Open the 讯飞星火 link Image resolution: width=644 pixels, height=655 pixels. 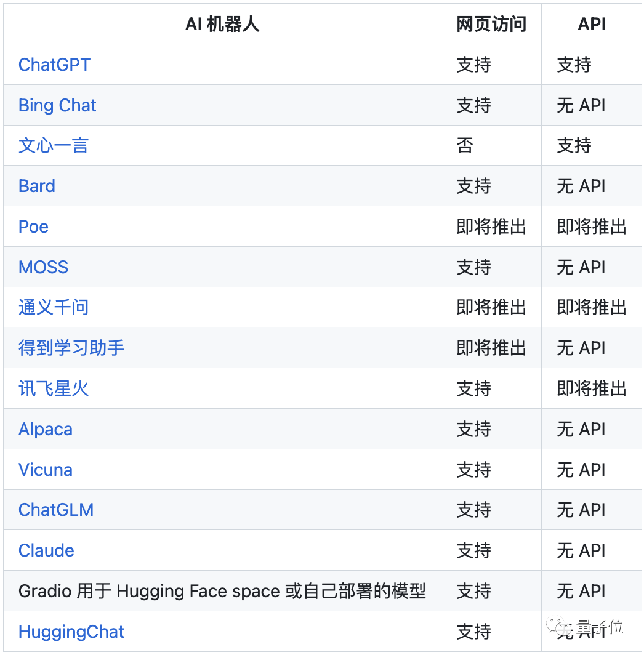(x=53, y=388)
